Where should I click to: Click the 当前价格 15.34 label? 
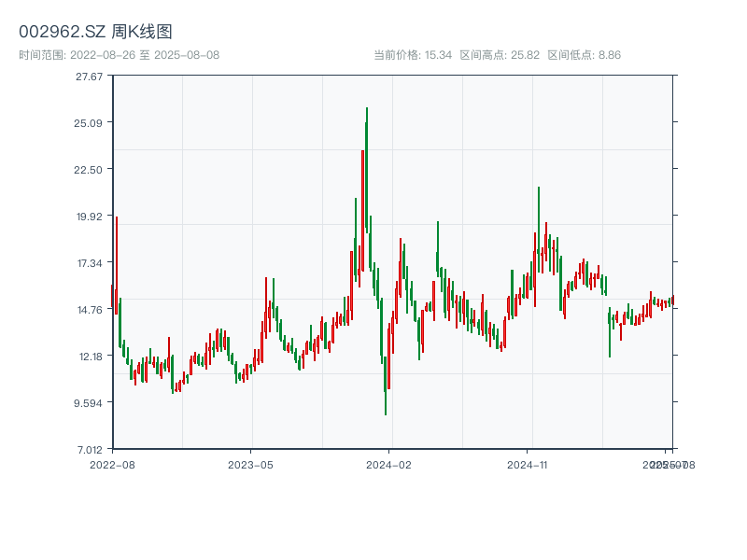point(413,55)
